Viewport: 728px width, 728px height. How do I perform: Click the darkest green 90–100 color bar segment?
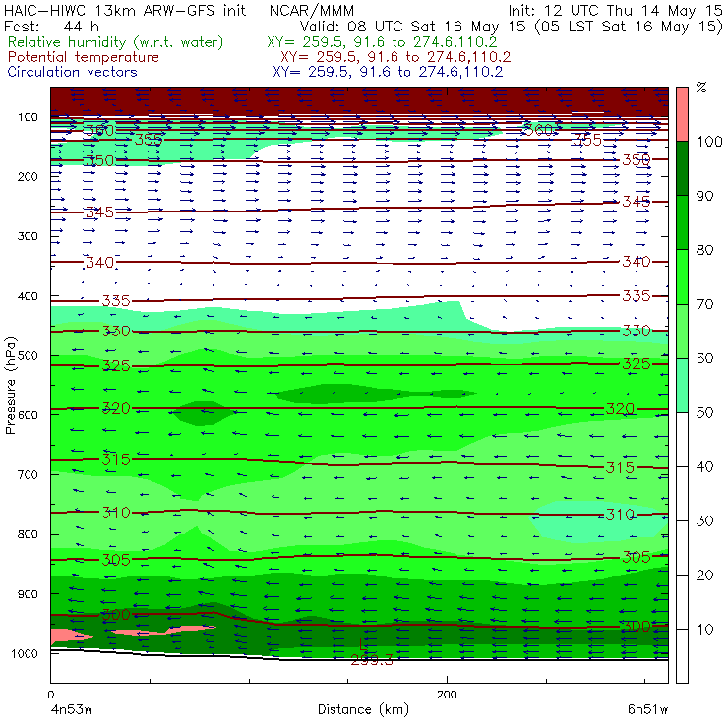point(682,168)
